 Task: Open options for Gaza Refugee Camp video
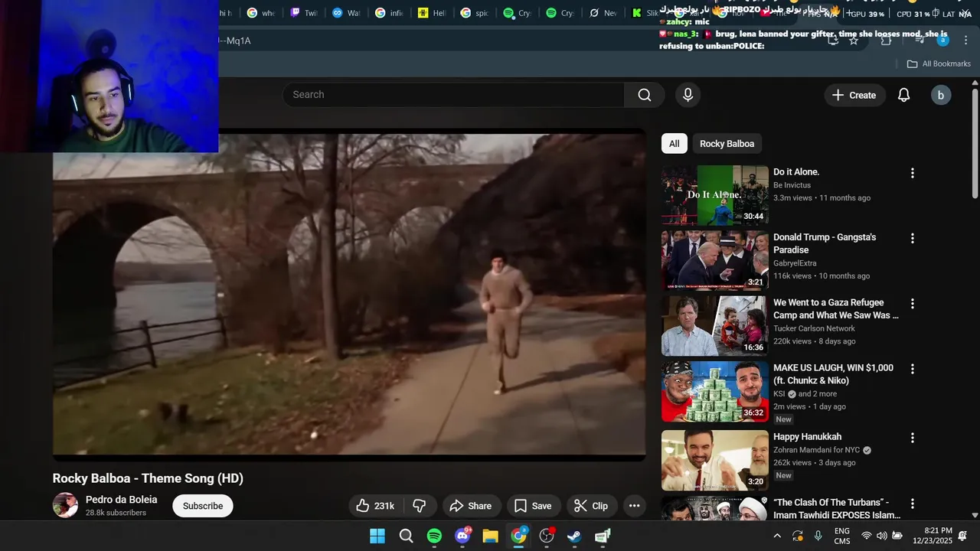point(912,304)
